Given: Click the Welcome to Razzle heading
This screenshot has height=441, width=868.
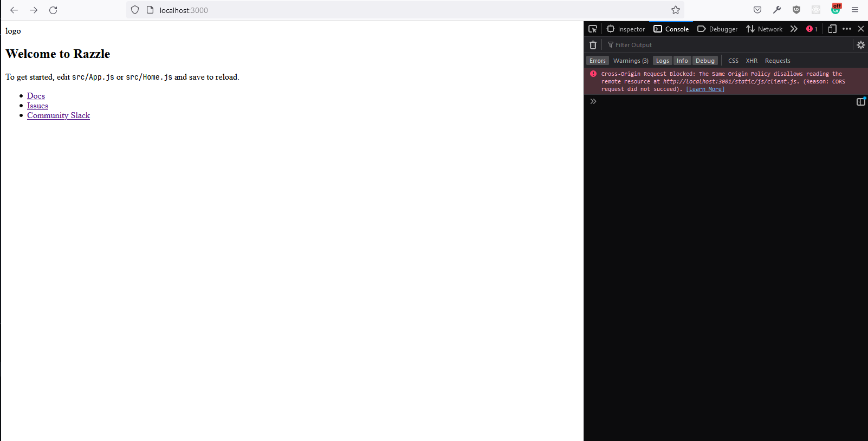Looking at the screenshot, I should pyautogui.click(x=58, y=54).
